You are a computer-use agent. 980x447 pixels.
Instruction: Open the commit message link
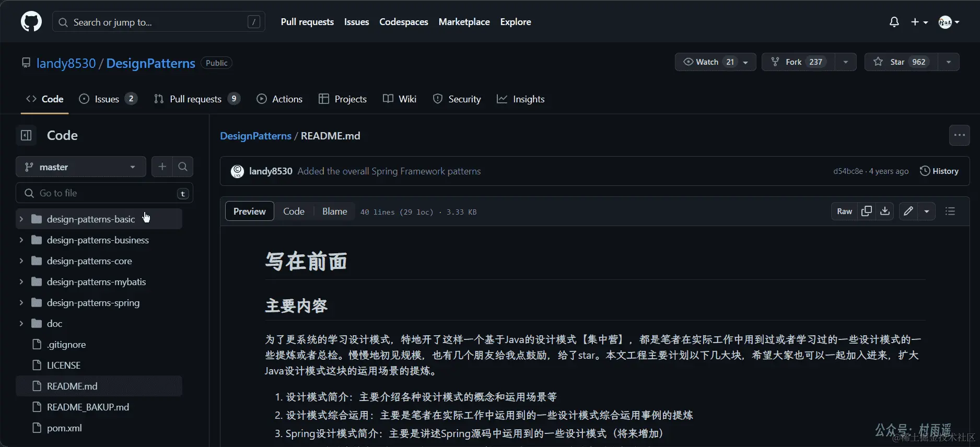click(x=389, y=171)
